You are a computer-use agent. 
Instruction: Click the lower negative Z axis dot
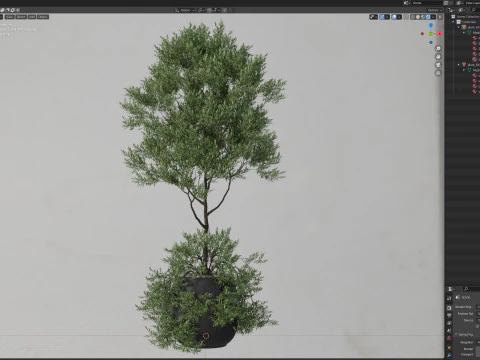click(x=431, y=42)
